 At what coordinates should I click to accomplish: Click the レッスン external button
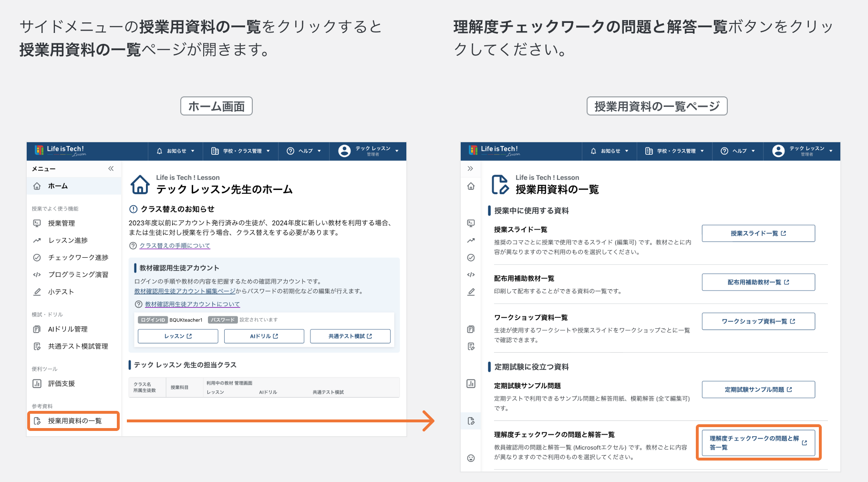click(x=178, y=336)
